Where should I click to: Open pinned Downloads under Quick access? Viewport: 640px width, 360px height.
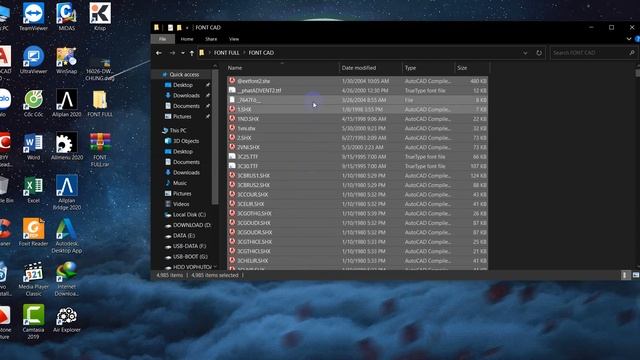click(x=186, y=96)
